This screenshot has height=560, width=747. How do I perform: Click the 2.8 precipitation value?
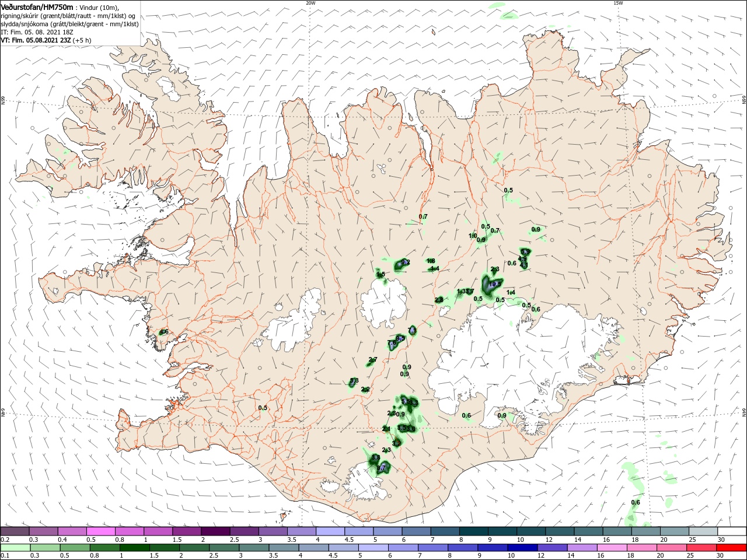(439, 300)
